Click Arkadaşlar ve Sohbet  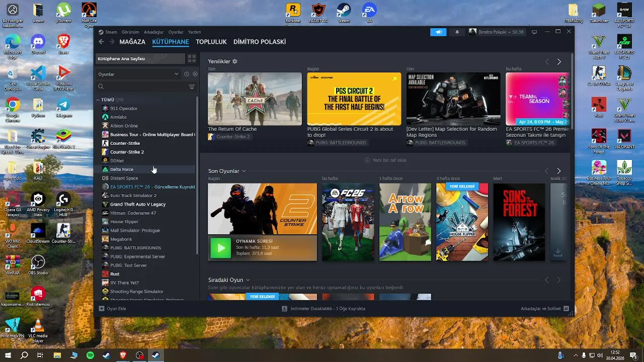point(545,308)
